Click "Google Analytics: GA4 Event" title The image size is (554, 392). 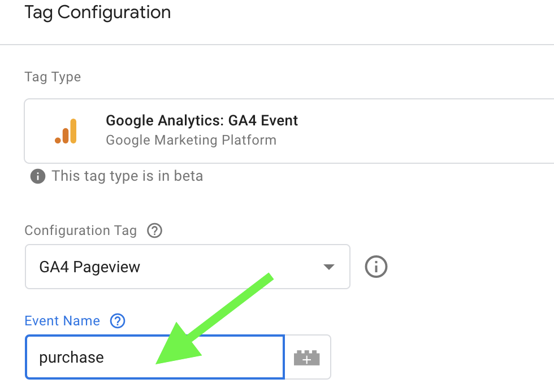[202, 120]
